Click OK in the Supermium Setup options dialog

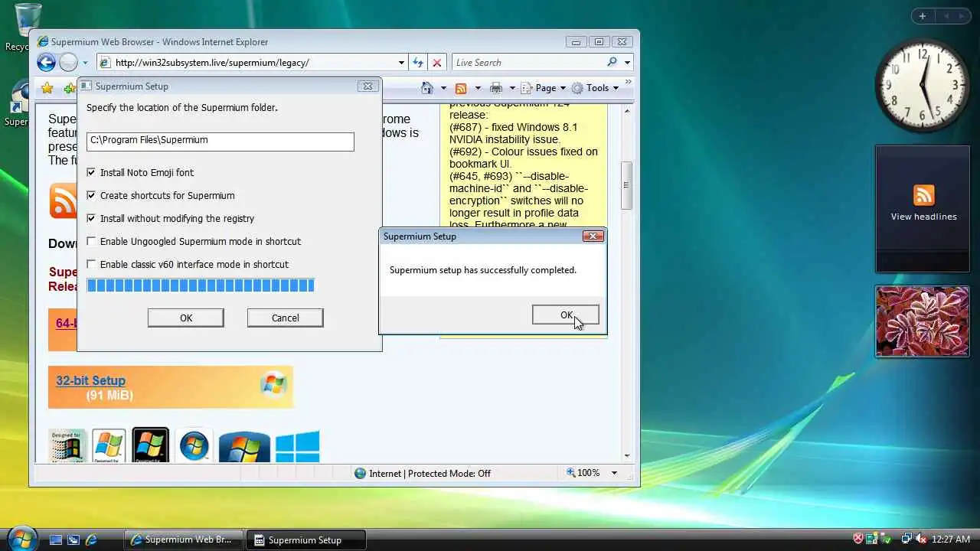click(186, 318)
